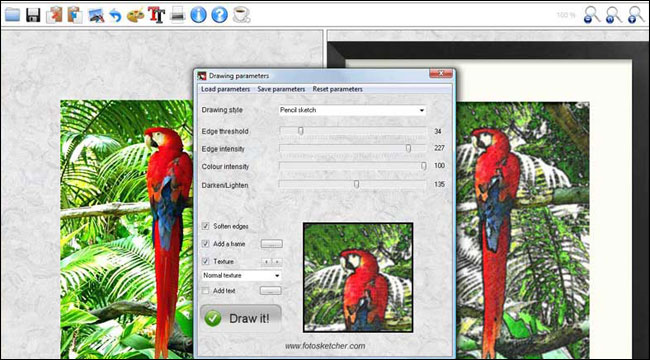
Task: Click the parrot preview thumbnail in dialog
Action: (358, 277)
